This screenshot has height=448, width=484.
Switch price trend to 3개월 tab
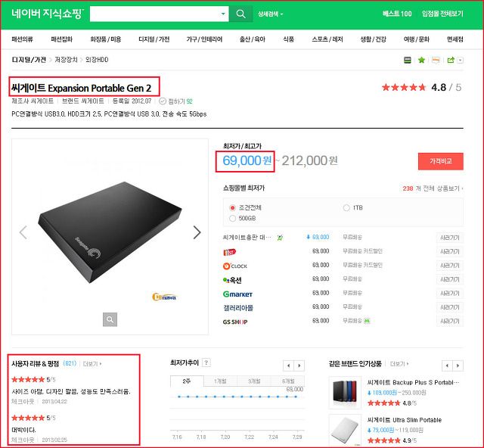[x=254, y=381]
